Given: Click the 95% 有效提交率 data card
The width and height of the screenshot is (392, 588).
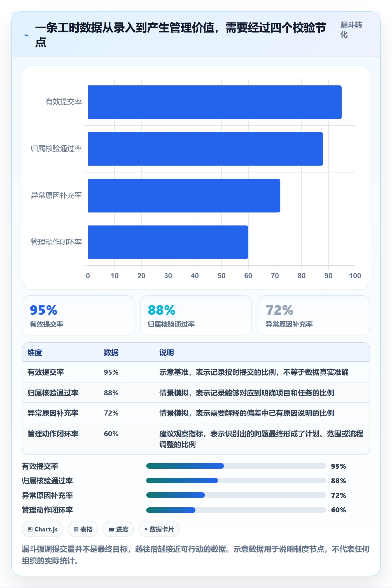Looking at the screenshot, I should tap(78, 315).
